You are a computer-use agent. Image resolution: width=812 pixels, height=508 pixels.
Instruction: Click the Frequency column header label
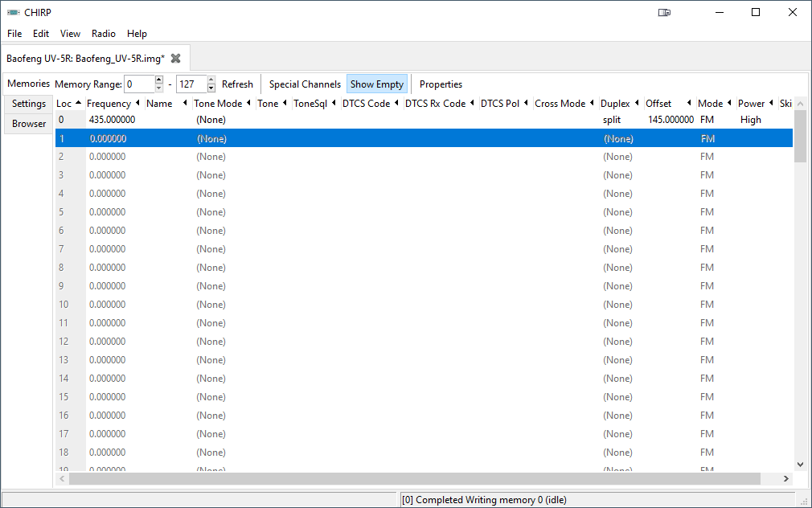[109, 103]
